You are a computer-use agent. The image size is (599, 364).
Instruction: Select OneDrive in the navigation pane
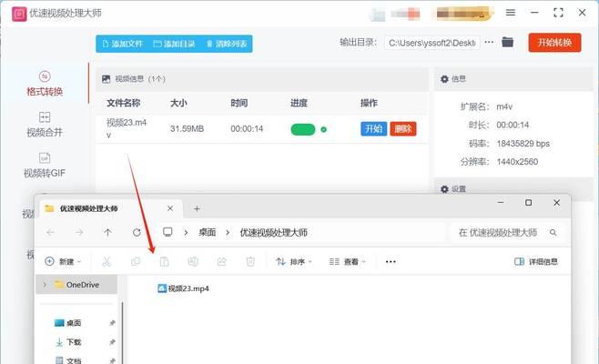click(76, 285)
